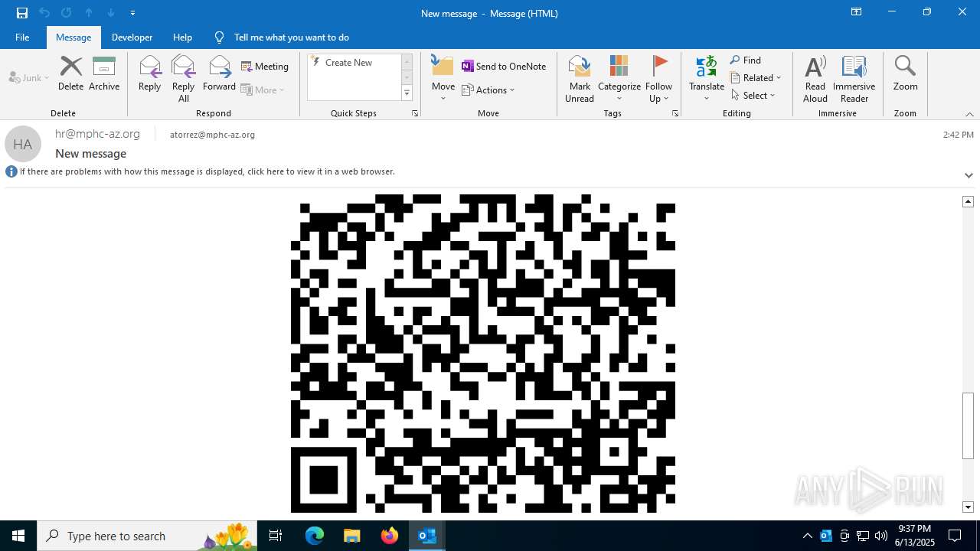Open the Junk dropdown
This screenshot has height=551, width=980.
point(29,77)
